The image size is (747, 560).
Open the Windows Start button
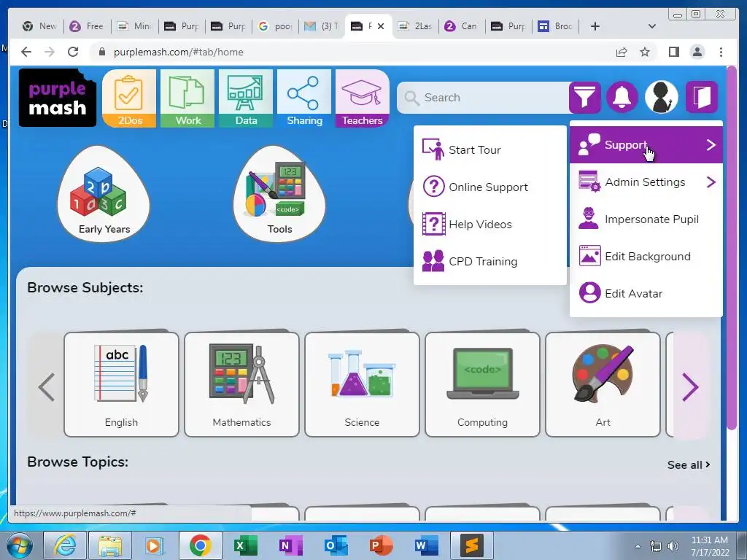click(20, 545)
